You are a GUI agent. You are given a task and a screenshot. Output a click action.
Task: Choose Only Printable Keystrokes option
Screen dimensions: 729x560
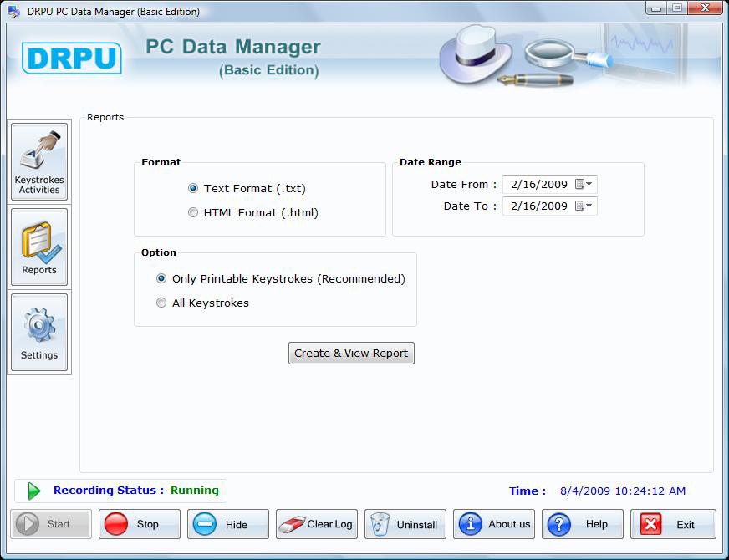(161, 278)
